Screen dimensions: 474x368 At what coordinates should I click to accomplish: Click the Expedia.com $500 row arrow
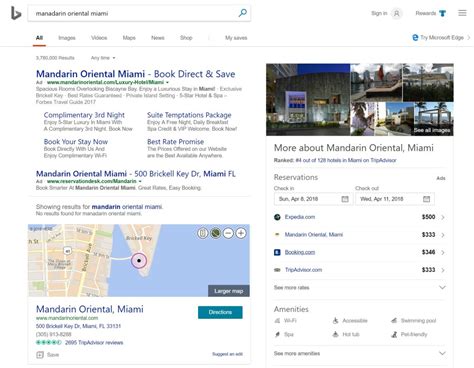(443, 217)
